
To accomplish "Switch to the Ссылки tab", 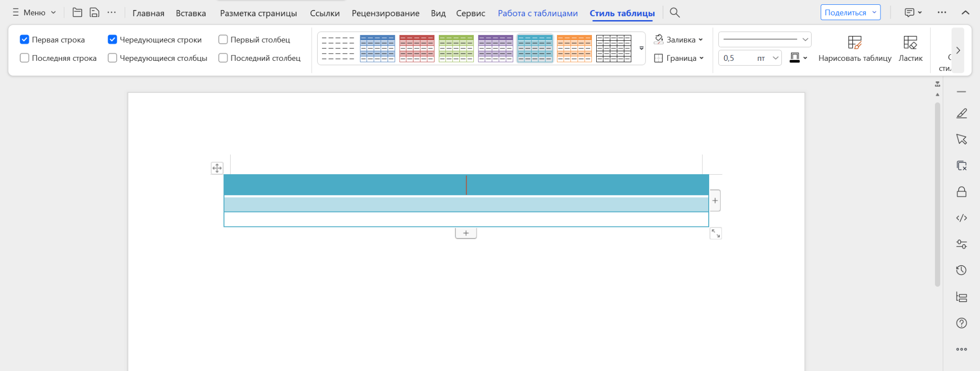I will [325, 13].
